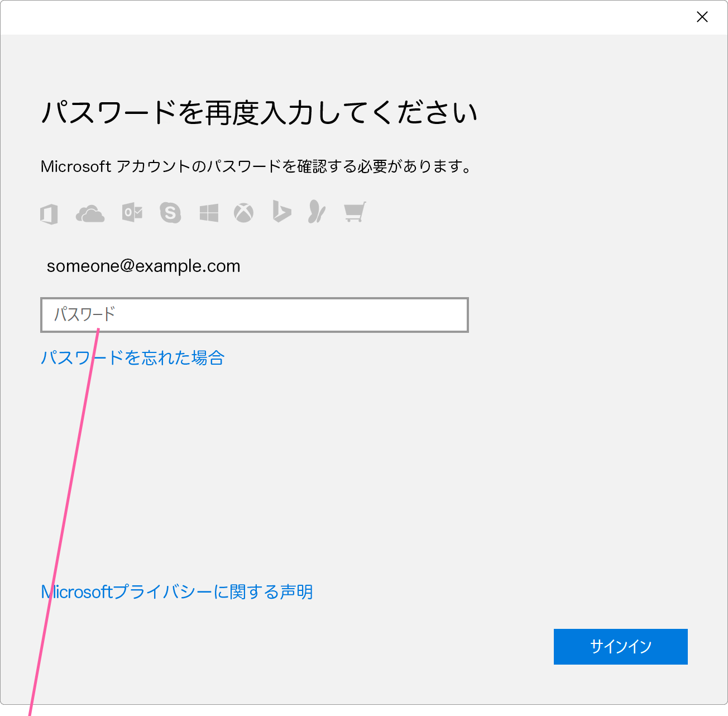Viewport: 728px width, 716px height.
Task: Click the Bing icon
Action: click(x=282, y=211)
